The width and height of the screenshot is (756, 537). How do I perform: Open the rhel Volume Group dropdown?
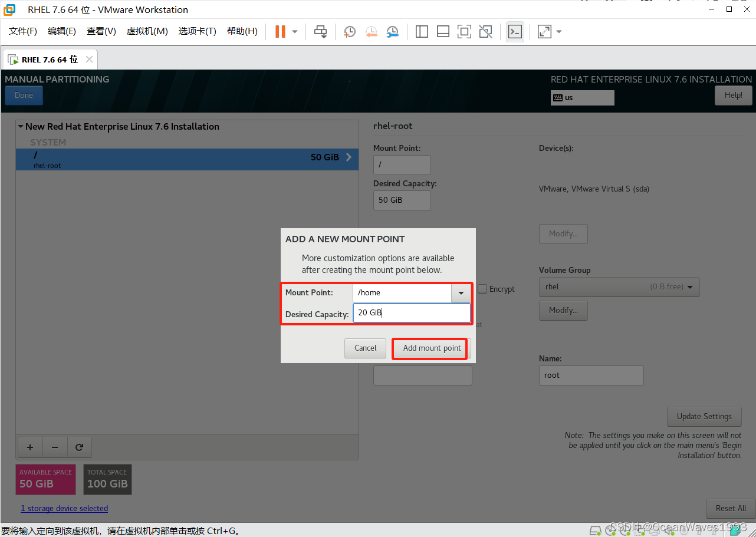coord(619,287)
